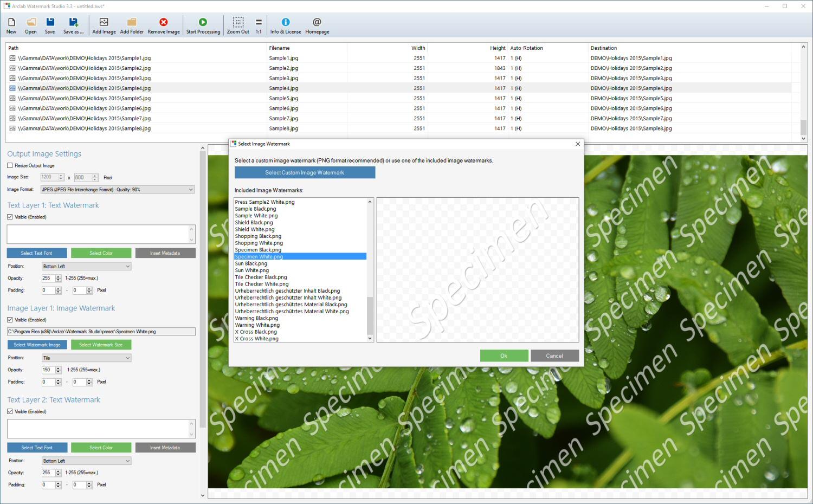Adjust Image Layer 1 Opacity stepper
813x504 pixels.
coord(58,370)
